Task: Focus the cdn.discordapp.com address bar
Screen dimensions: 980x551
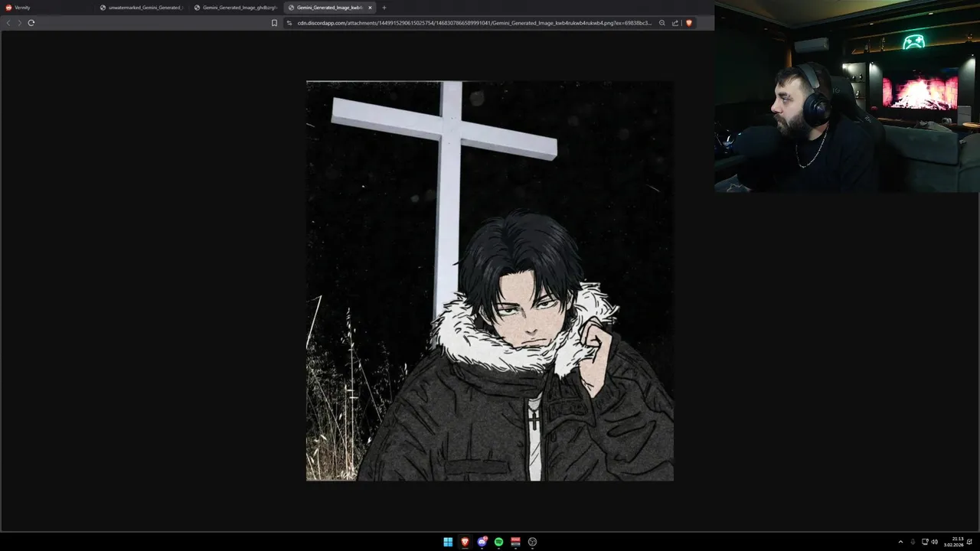Action: (x=475, y=23)
